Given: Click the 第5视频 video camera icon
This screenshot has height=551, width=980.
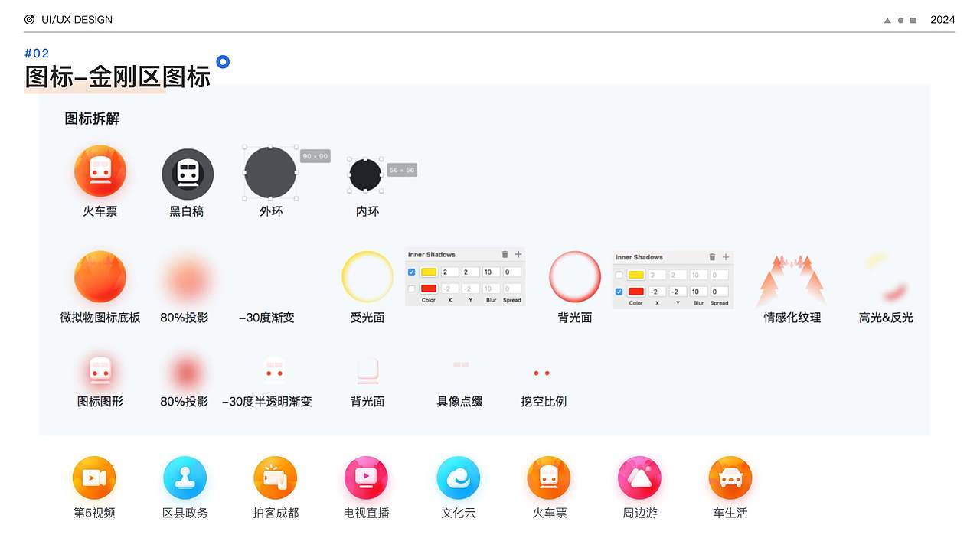Looking at the screenshot, I should (94, 478).
